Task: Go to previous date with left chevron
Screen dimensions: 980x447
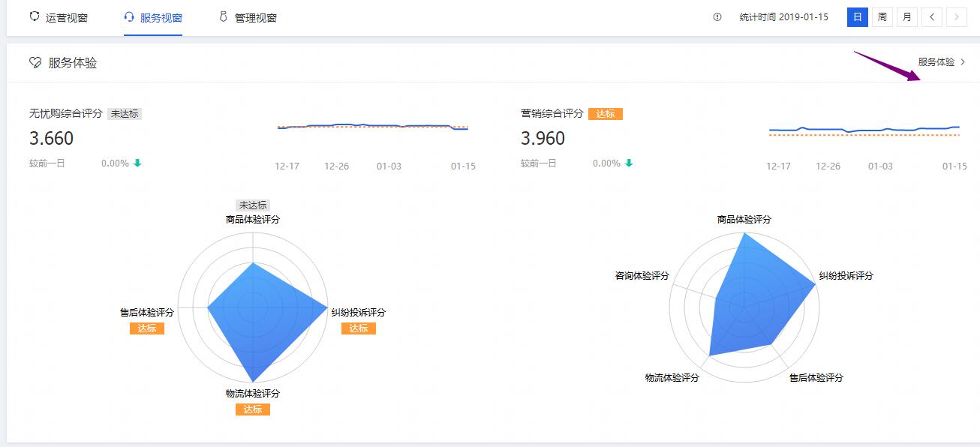Action: pyautogui.click(x=931, y=17)
